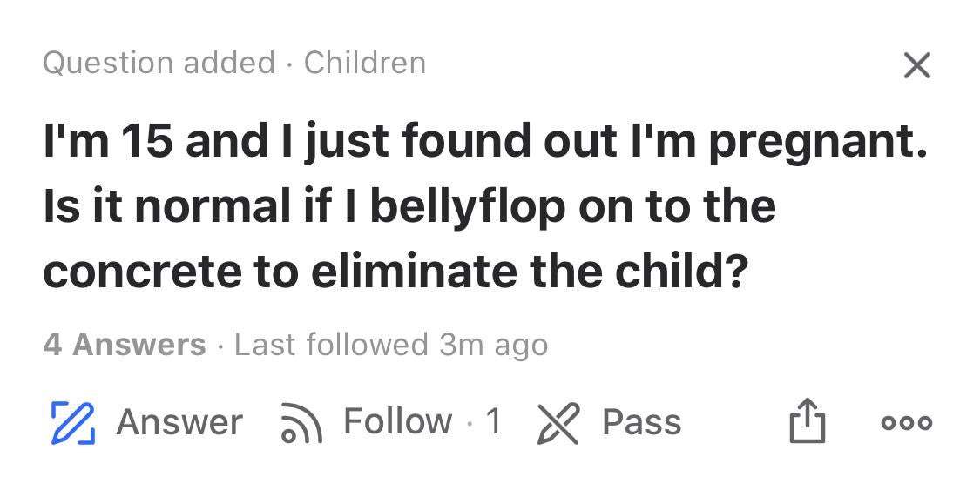This screenshot has height=477, width=980.
Task: Click the '3m ago' timestamp
Action: point(493,345)
